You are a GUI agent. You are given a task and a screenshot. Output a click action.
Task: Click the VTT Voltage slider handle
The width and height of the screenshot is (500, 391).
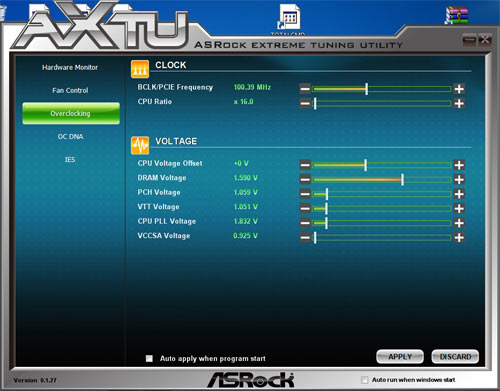click(326, 208)
